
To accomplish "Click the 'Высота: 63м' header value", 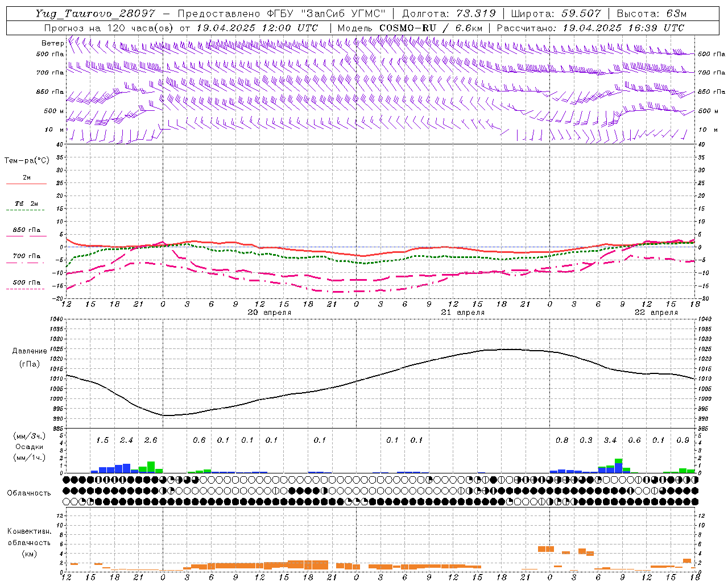I will [x=652, y=14].
